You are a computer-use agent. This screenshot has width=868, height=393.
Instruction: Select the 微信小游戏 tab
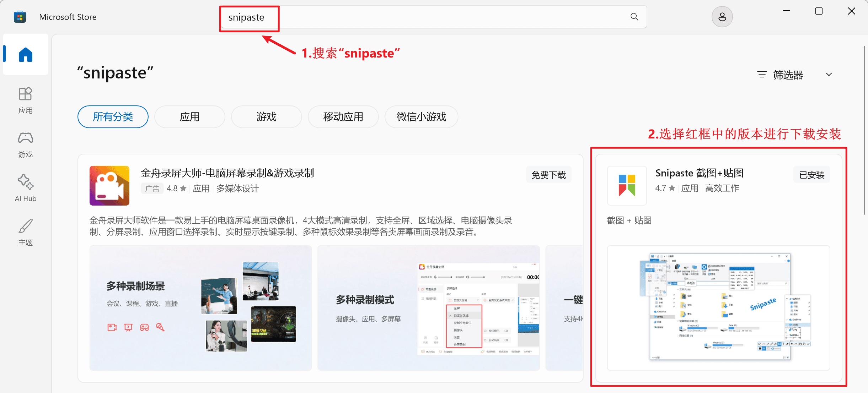421,116
